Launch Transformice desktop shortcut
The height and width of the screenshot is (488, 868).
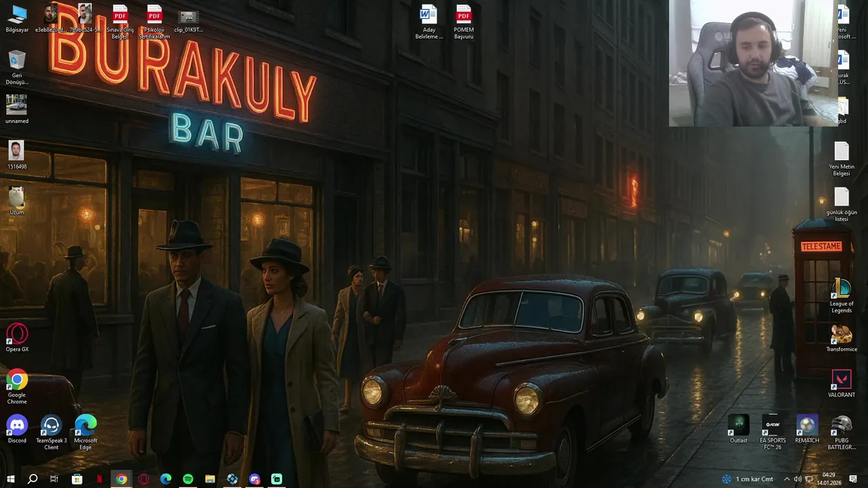click(842, 338)
